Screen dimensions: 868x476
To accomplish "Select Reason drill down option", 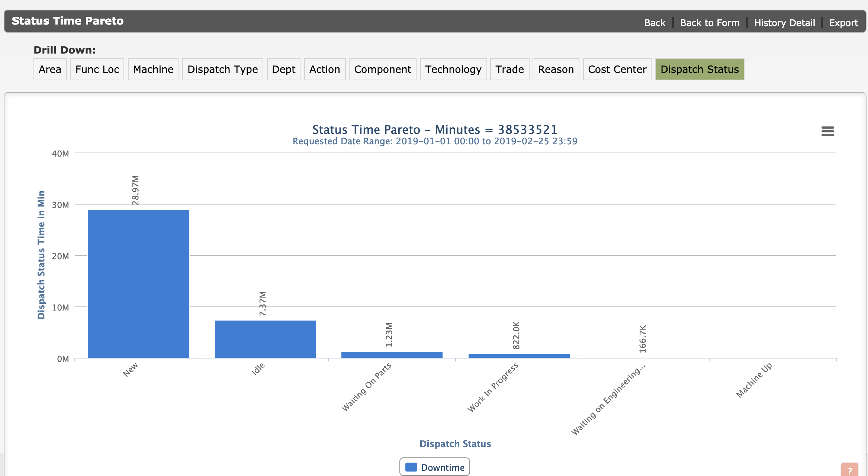I will pyautogui.click(x=556, y=69).
